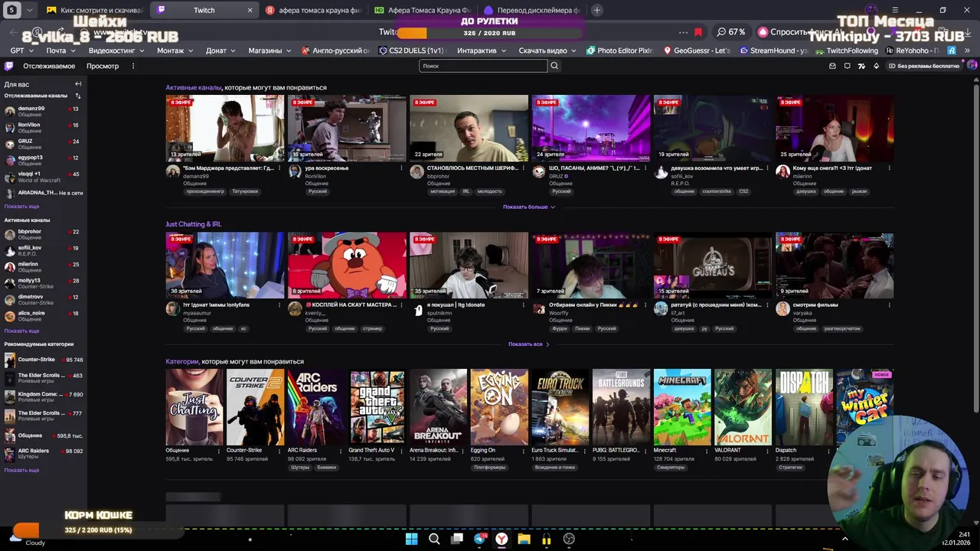
Task: Click mlierinn avatar under the stream card
Action: click(782, 172)
